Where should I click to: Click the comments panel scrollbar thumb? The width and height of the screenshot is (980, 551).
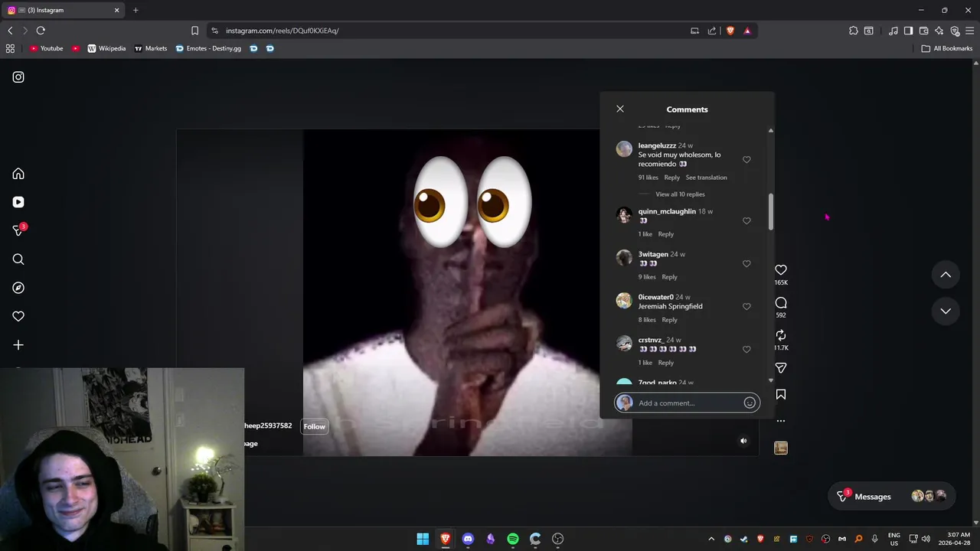coord(770,211)
